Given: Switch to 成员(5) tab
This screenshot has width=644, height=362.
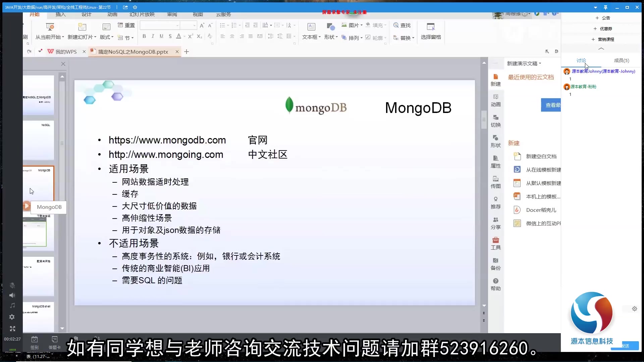Looking at the screenshot, I should coord(621,60).
